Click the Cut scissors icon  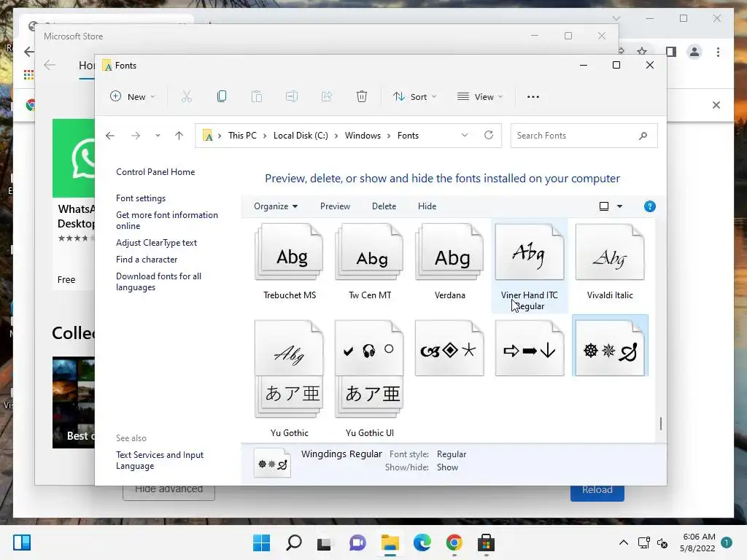[x=186, y=97]
